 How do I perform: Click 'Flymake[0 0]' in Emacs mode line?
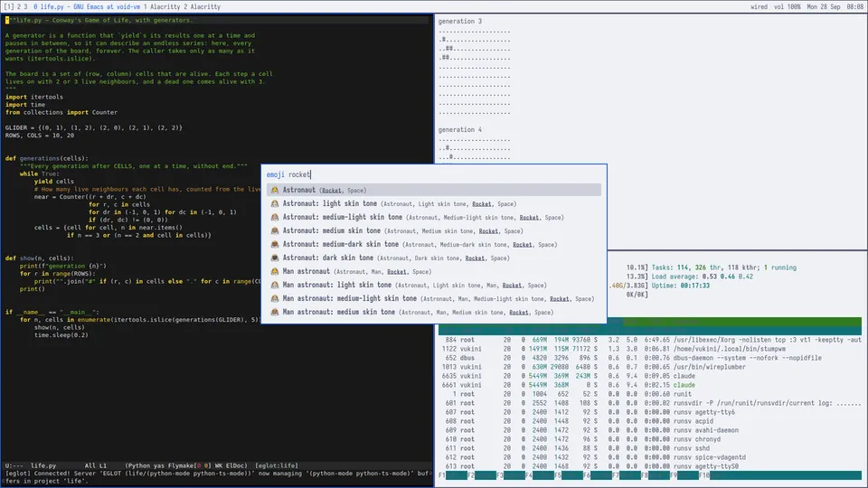point(189,466)
